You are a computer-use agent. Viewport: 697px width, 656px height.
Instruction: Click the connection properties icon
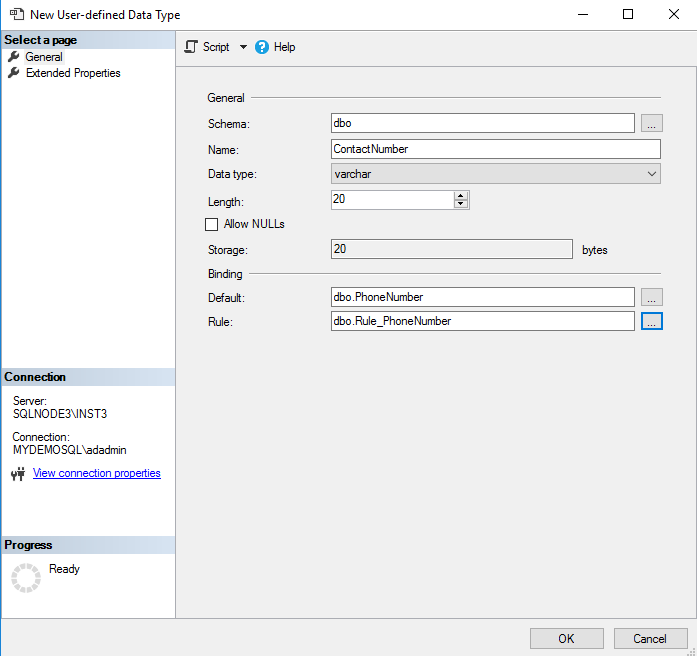click(17, 474)
